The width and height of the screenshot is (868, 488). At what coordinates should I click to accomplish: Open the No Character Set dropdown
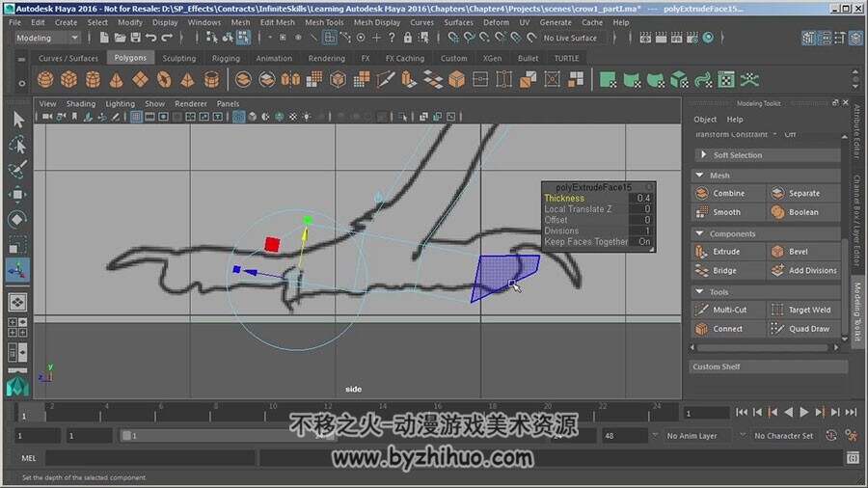(784, 436)
